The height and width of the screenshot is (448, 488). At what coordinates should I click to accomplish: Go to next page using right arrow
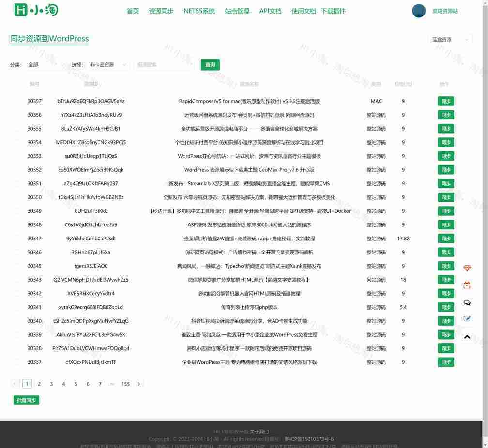[x=139, y=384]
